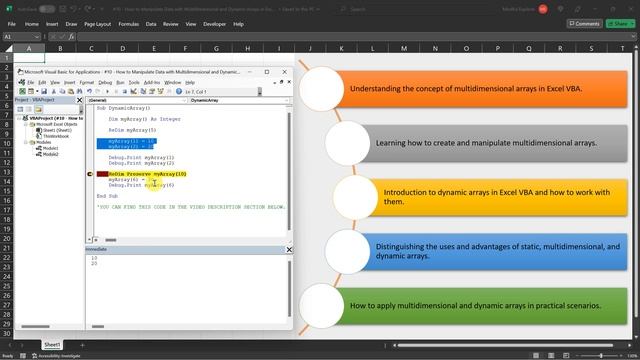Expand the formula bar with chevron
Viewport: 640px width, 360px height.
pos(633,37)
